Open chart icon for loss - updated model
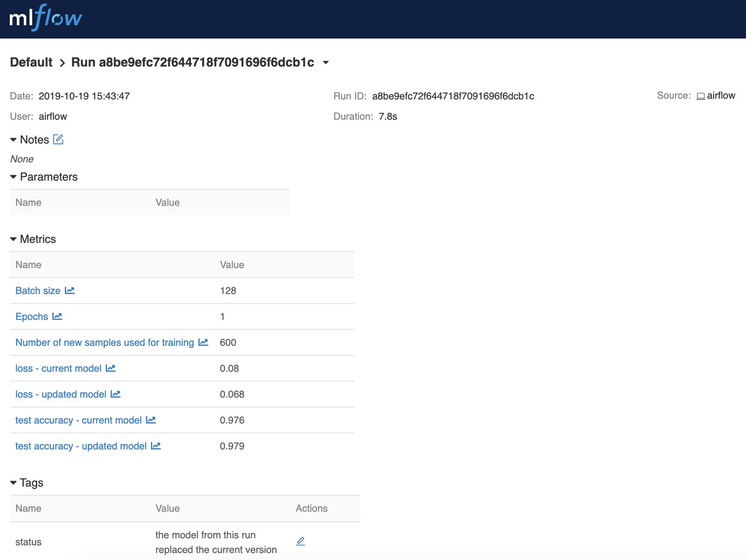 click(x=116, y=394)
